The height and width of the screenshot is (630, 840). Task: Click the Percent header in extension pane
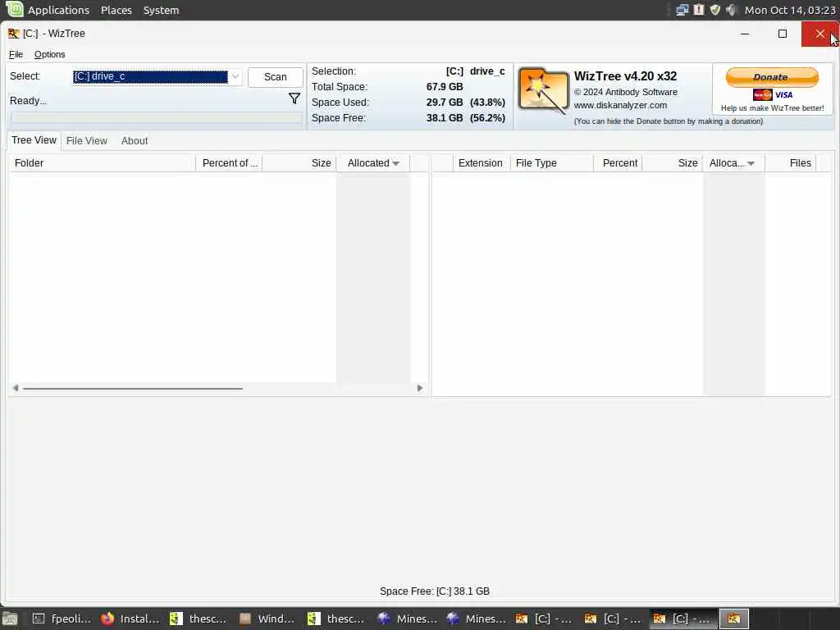(619, 163)
